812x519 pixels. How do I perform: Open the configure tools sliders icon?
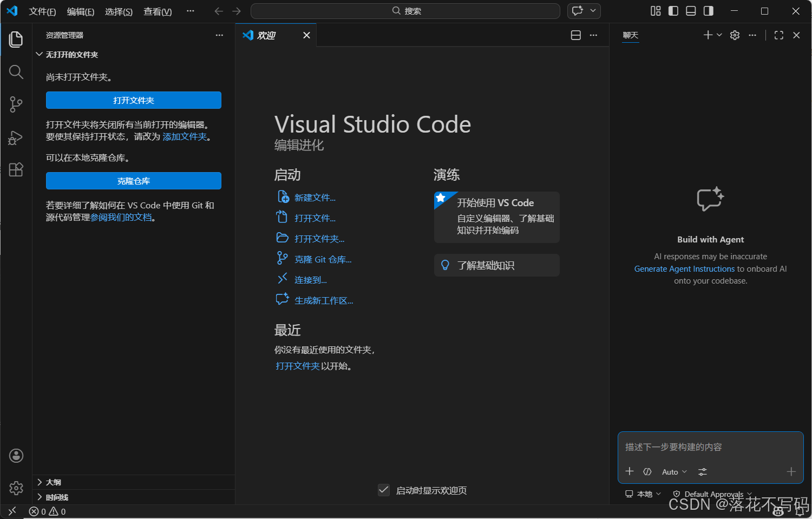click(703, 472)
